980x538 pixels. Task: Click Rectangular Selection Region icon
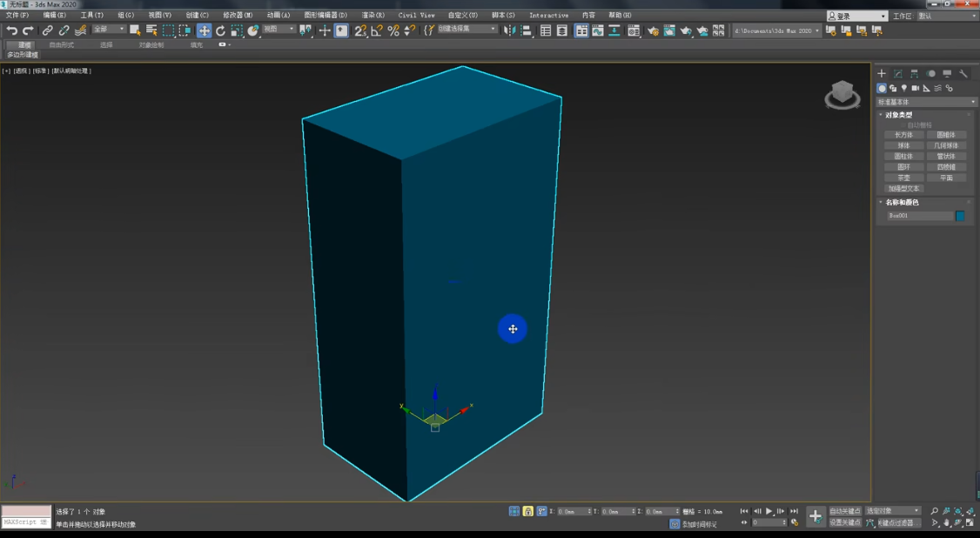point(168,30)
